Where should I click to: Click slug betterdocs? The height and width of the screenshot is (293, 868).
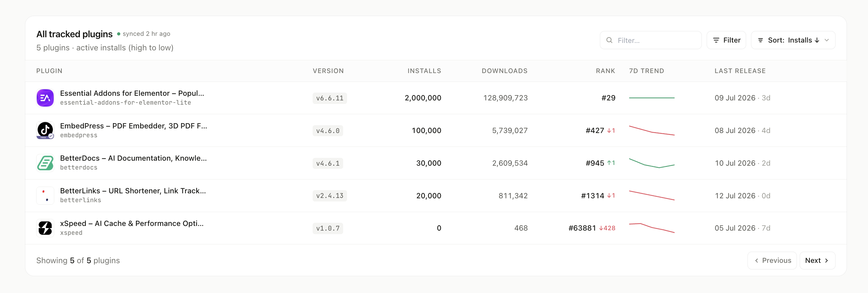(x=79, y=167)
